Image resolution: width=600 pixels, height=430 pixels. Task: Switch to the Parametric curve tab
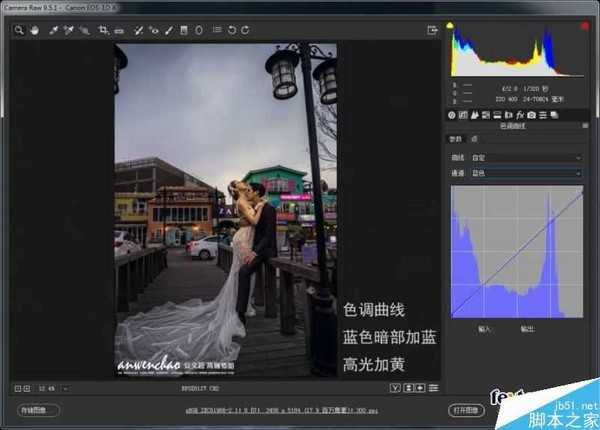(454, 139)
